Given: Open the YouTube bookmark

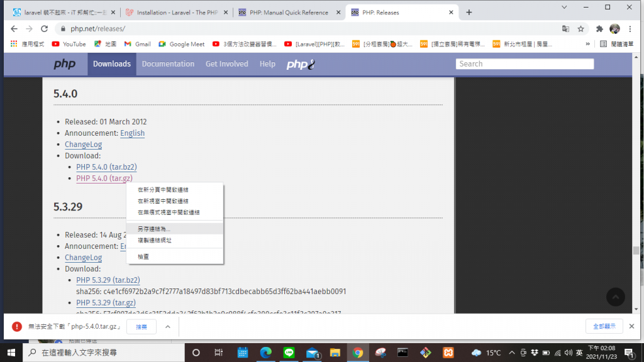Looking at the screenshot, I should tap(69, 44).
